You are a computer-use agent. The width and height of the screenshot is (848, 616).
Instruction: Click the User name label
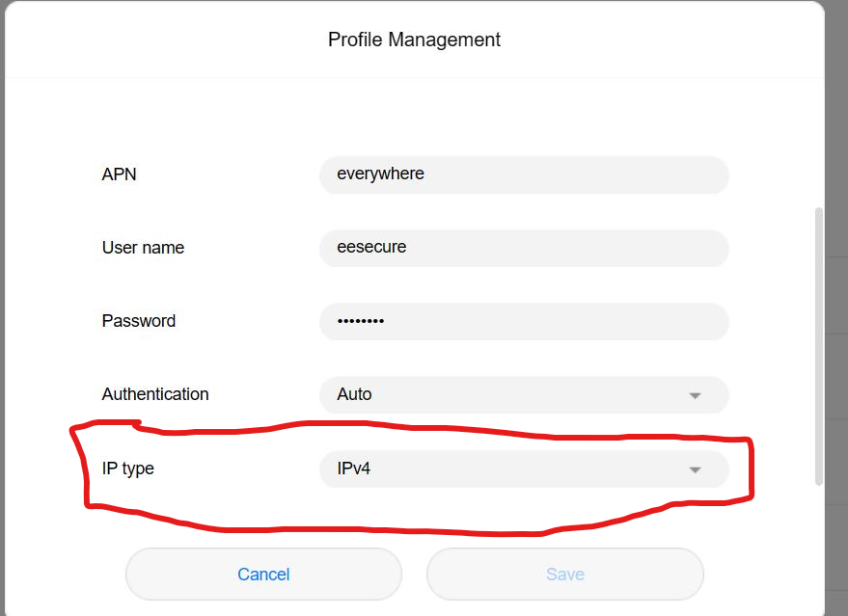(x=144, y=248)
